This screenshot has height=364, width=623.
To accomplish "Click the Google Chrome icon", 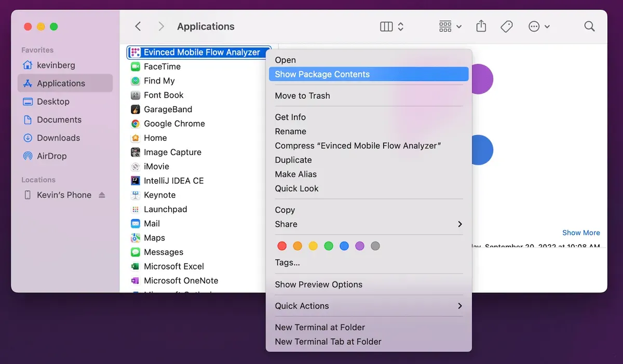I will click(x=135, y=124).
